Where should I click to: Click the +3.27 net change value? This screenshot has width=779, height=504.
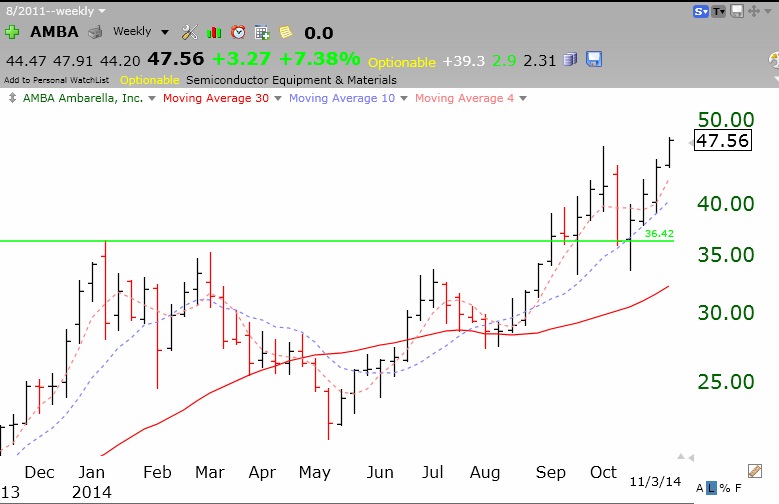click(241, 59)
